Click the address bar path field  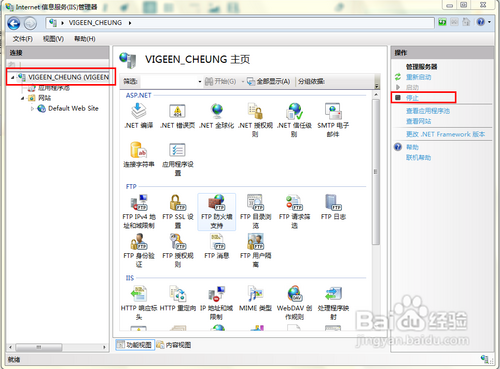coord(240,23)
